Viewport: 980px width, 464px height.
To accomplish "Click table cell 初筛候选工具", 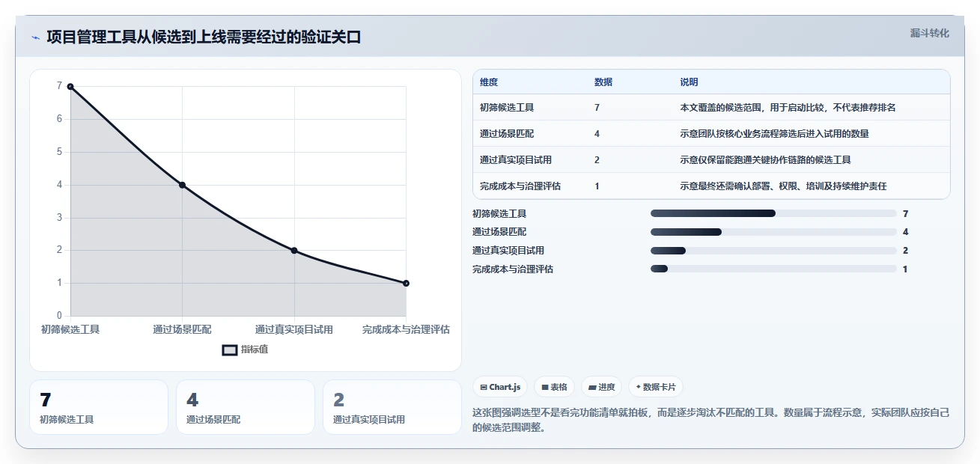I will pos(507,108).
